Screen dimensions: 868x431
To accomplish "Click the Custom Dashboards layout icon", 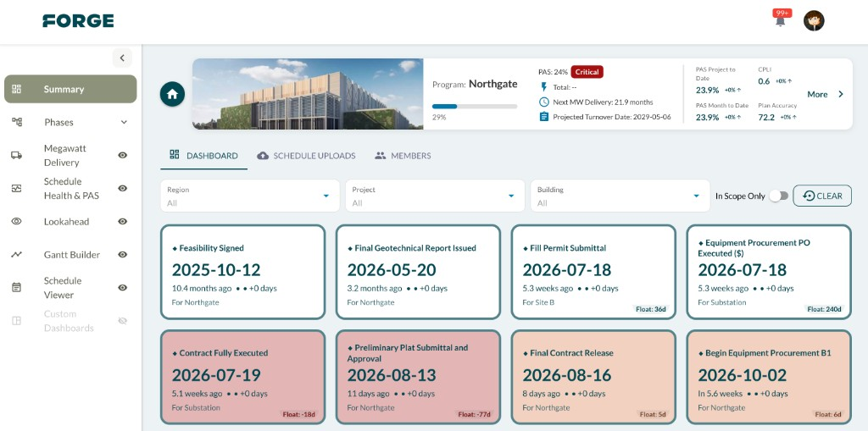I will (17, 321).
